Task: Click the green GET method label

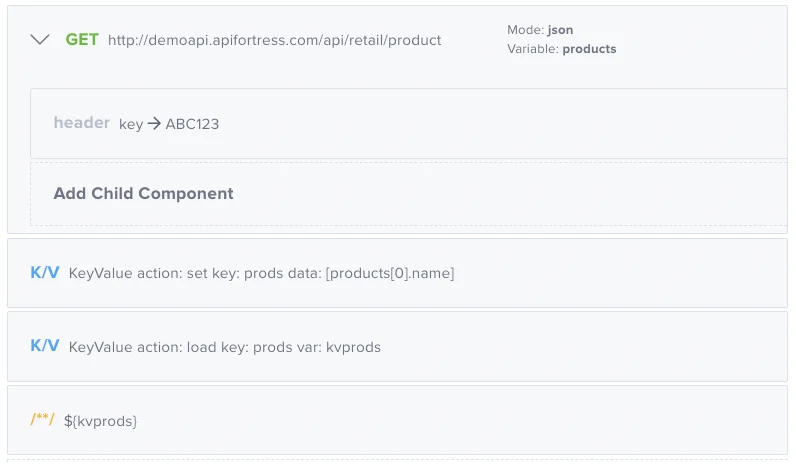Action: (x=82, y=40)
